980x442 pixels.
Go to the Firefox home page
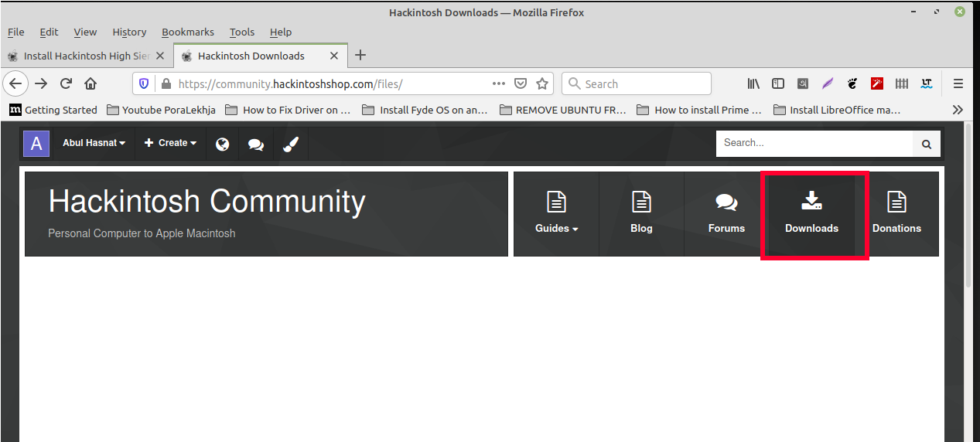(x=90, y=83)
